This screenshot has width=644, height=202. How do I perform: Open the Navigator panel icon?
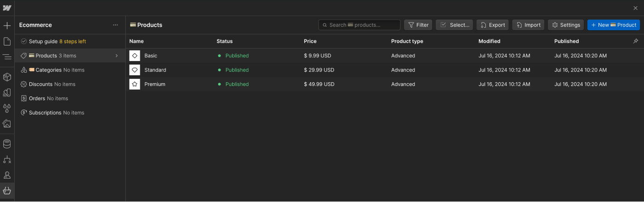[7, 57]
